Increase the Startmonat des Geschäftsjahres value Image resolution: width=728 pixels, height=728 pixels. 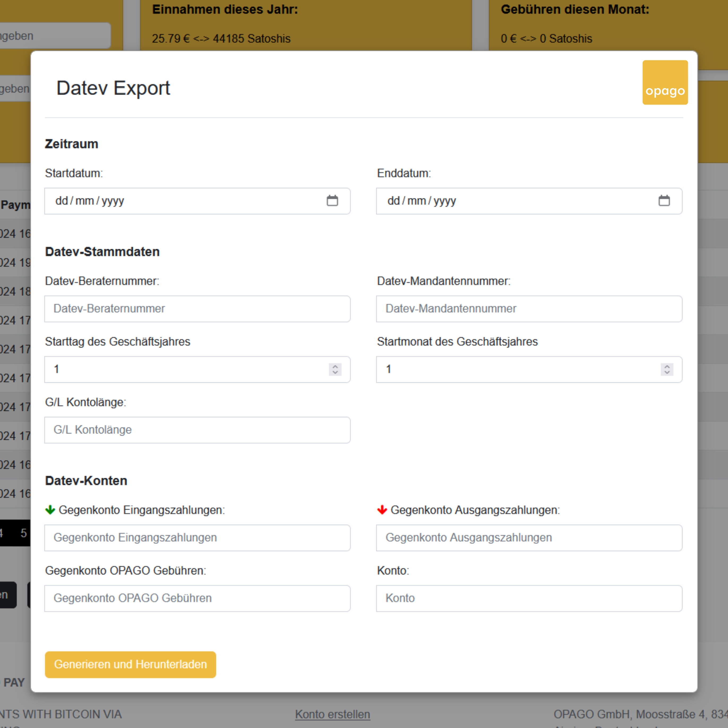[x=667, y=366]
